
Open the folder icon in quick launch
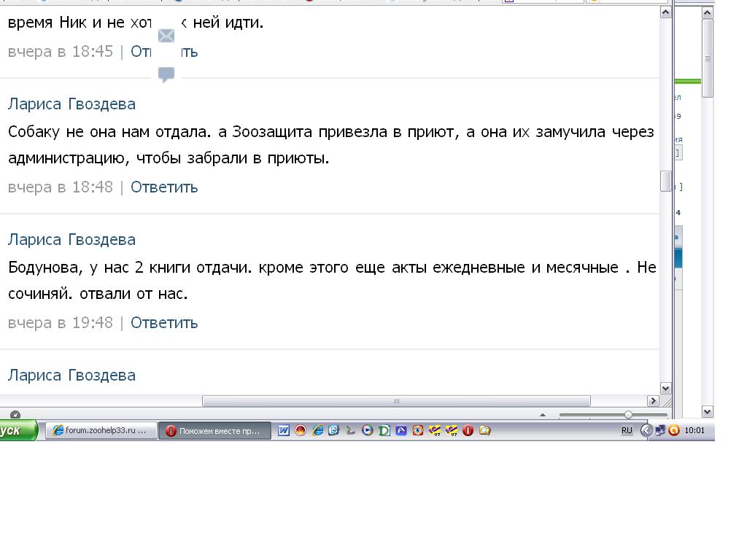tap(485, 430)
